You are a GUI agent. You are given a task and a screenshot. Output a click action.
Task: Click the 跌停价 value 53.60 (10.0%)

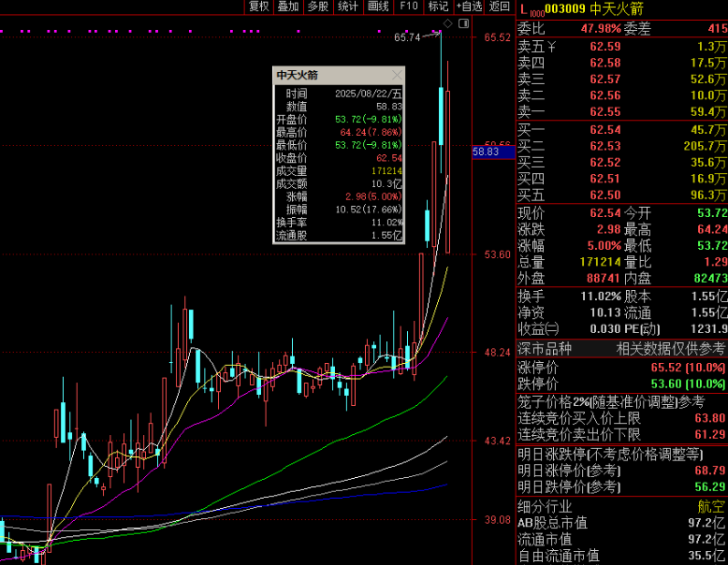point(688,384)
